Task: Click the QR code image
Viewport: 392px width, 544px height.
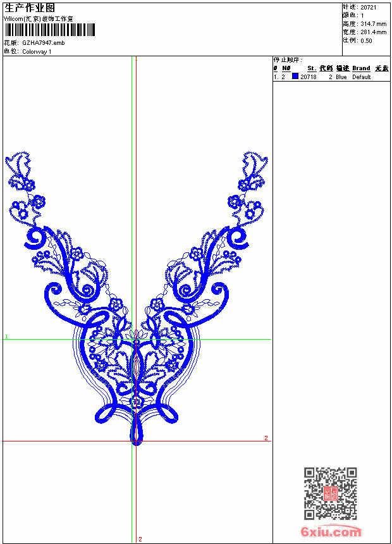Action: (330, 493)
